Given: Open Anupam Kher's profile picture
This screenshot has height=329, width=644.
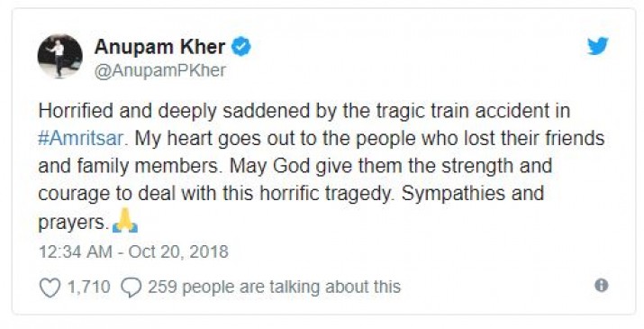Looking at the screenshot, I should coord(60,56).
